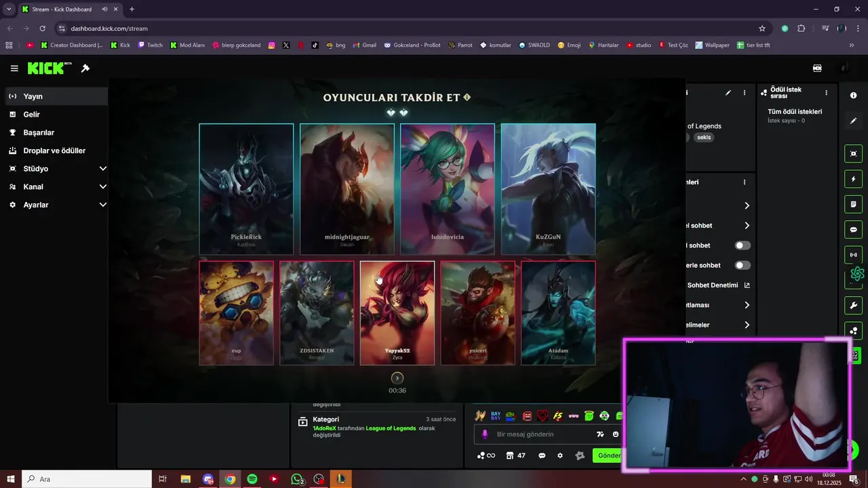Click the chat settings gear icon

click(x=560, y=455)
